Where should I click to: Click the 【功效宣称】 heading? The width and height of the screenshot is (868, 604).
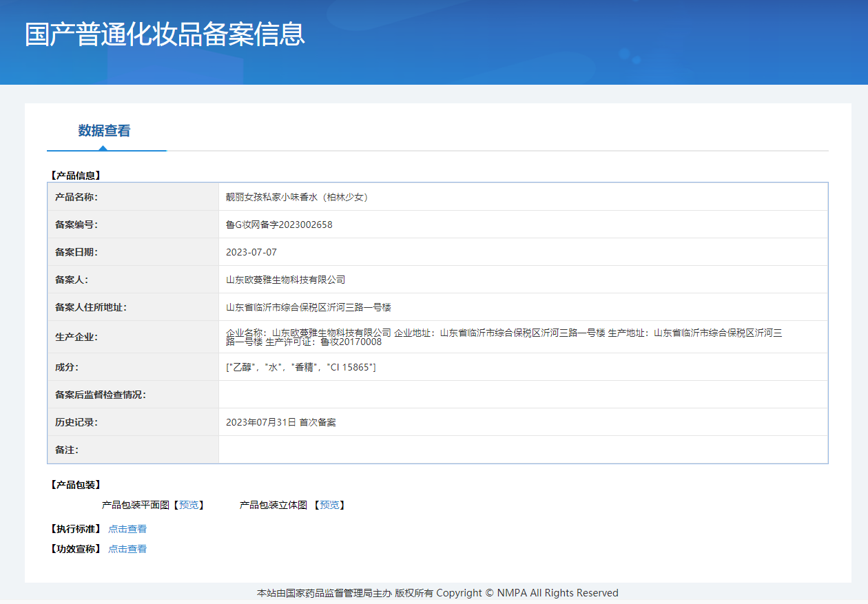coord(76,549)
